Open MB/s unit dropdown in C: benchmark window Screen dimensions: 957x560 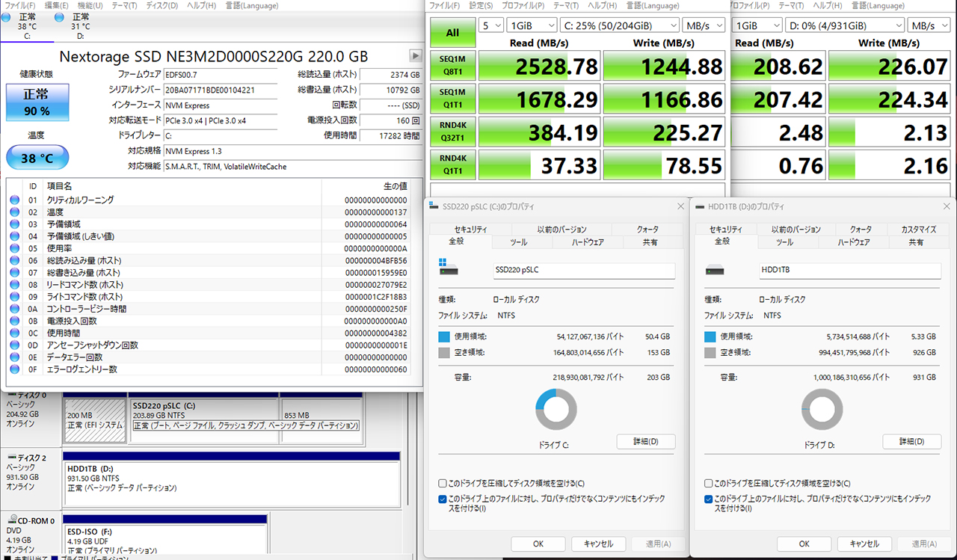coord(704,25)
